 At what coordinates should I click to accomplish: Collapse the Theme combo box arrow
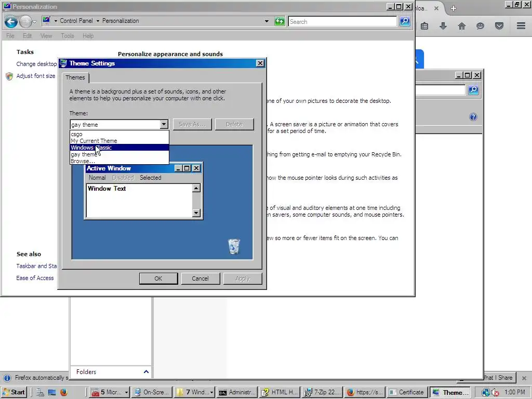coord(164,124)
